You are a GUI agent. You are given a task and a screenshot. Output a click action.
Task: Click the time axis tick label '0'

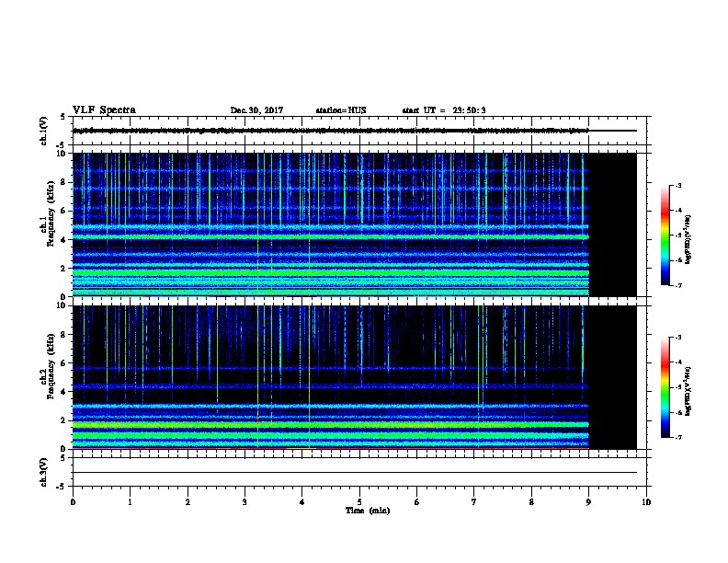click(x=73, y=501)
